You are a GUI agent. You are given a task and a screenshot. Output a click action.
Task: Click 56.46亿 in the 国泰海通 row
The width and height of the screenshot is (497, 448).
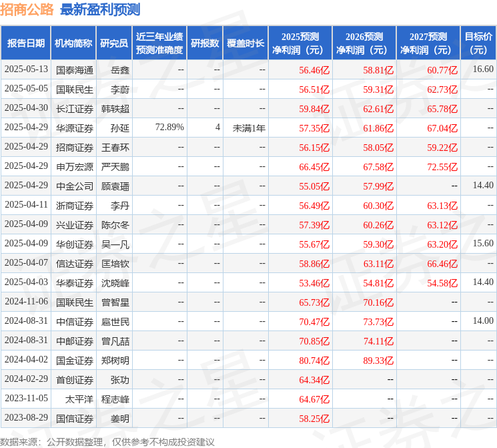[x=314, y=70]
